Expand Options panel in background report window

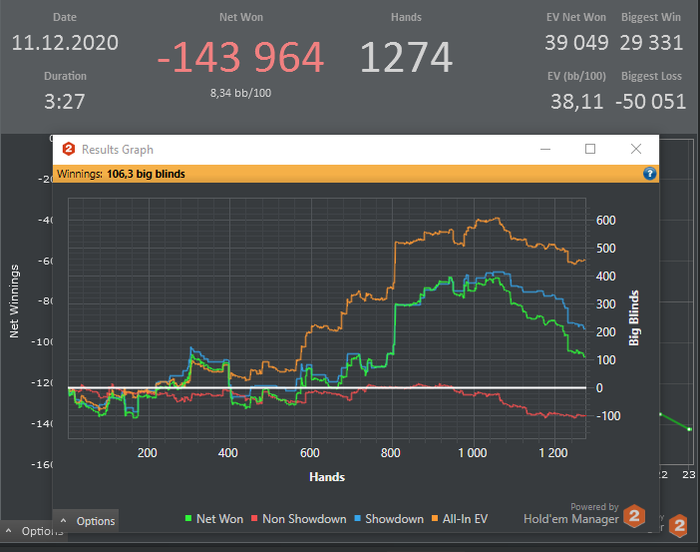pos(34,531)
